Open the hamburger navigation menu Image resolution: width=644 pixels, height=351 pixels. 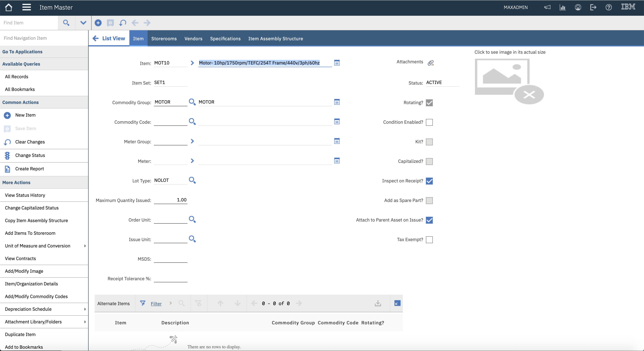26,7
